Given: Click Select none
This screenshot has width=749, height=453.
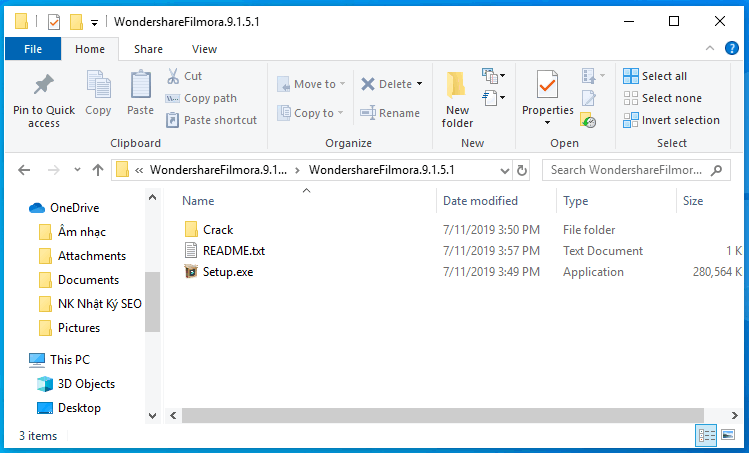Looking at the screenshot, I should click(663, 98).
